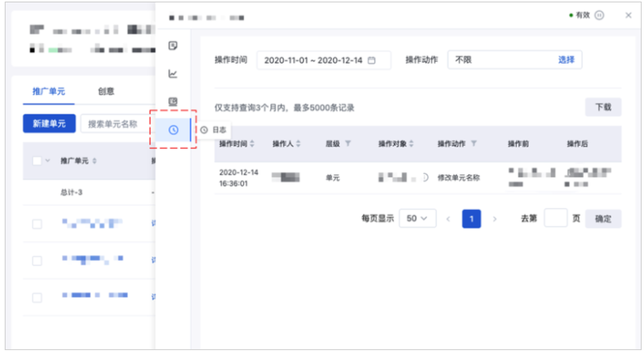Switch to 推广单元 tab

(48, 91)
